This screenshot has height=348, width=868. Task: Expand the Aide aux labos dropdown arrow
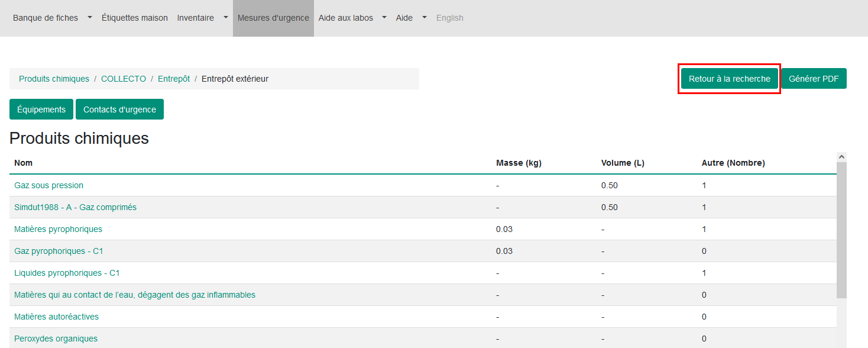click(x=384, y=18)
